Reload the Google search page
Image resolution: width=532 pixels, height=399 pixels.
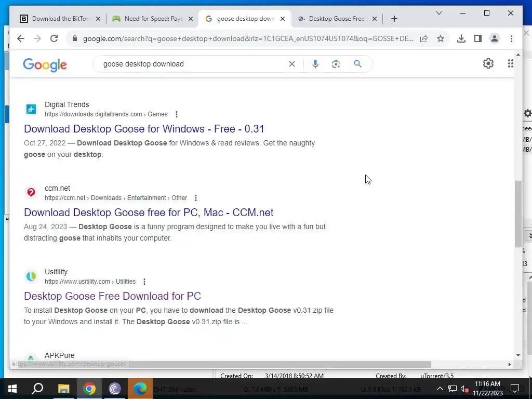(54, 38)
